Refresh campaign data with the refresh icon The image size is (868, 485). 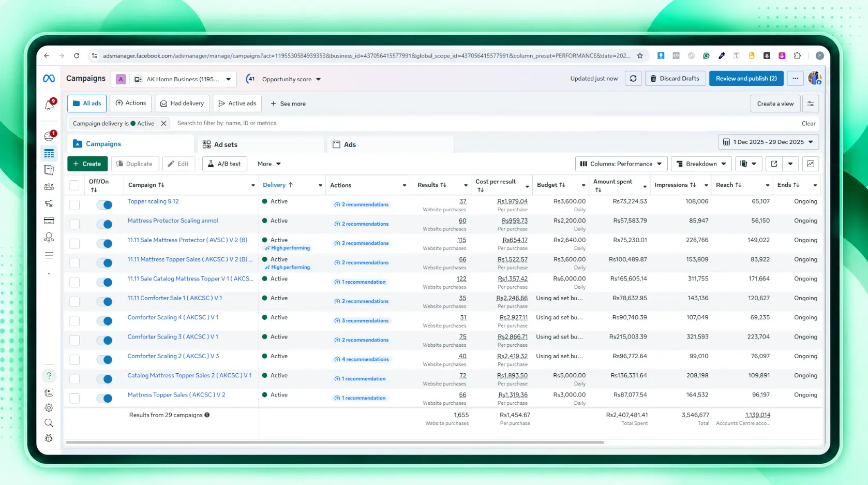tap(633, 79)
